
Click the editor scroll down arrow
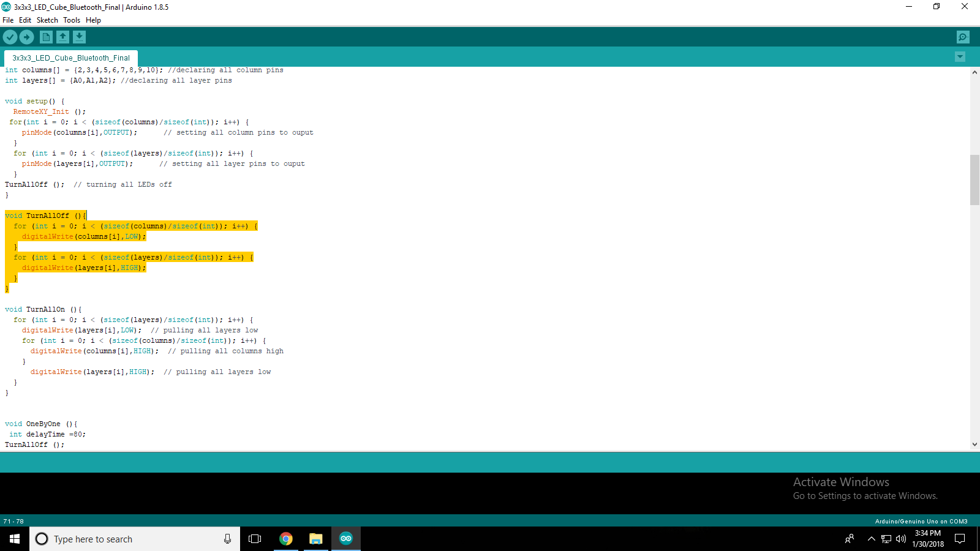pyautogui.click(x=974, y=444)
